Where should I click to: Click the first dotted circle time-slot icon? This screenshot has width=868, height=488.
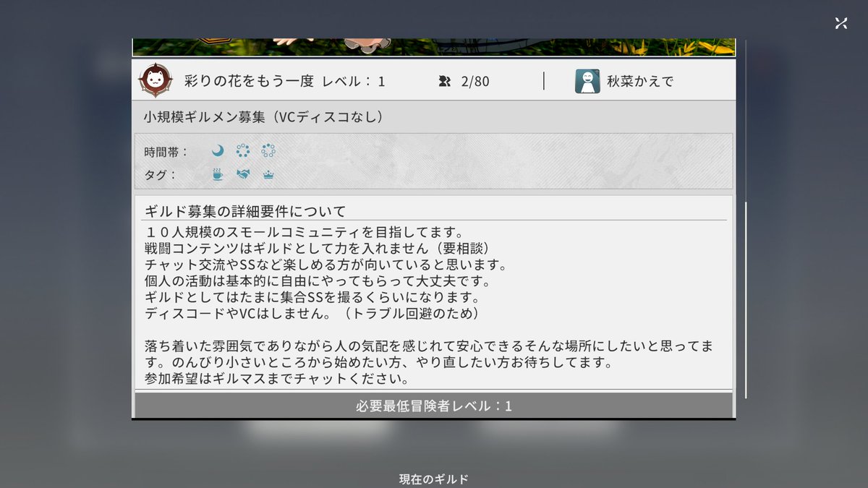(x=242, y=150)
